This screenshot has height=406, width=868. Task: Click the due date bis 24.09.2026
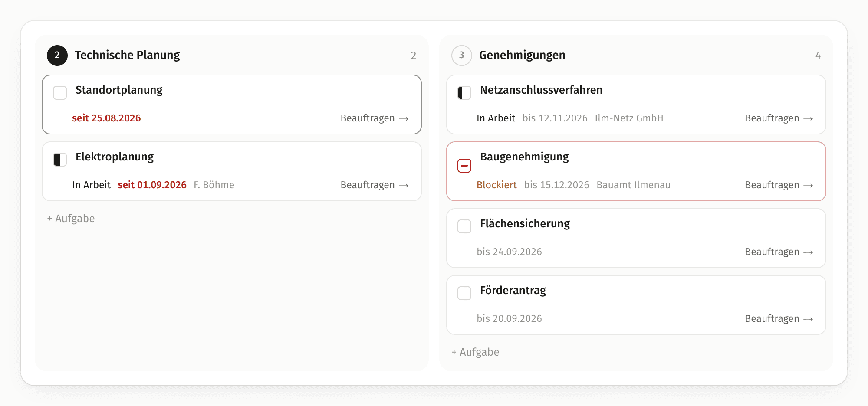510,252
